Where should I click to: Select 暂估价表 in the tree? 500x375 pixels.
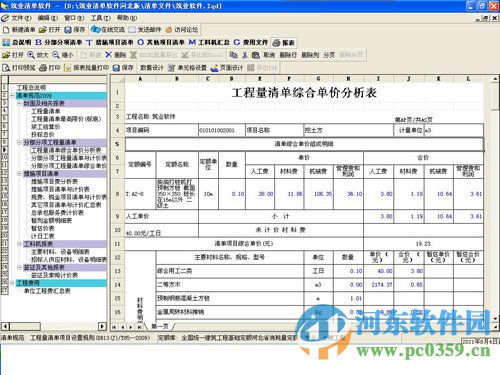coord(43,228)
